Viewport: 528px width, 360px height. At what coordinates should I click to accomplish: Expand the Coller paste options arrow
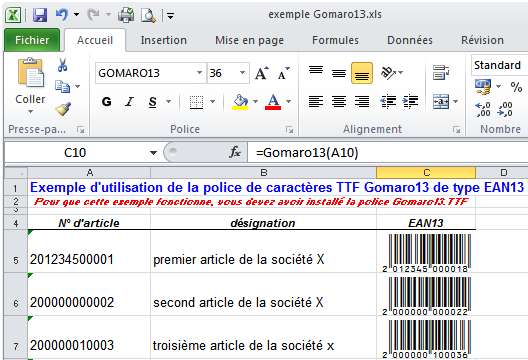30,111
